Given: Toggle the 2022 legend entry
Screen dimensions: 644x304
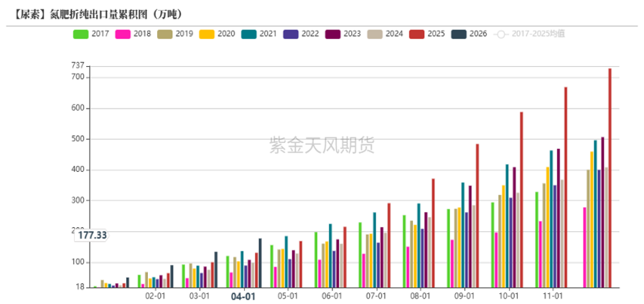Looking at the screenshot, I should (x=301, y=34).
